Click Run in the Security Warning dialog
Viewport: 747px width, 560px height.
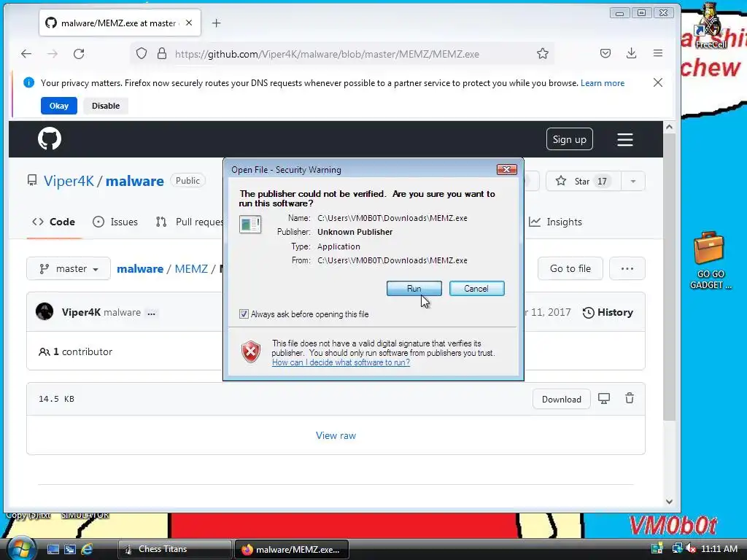[414, 289]
